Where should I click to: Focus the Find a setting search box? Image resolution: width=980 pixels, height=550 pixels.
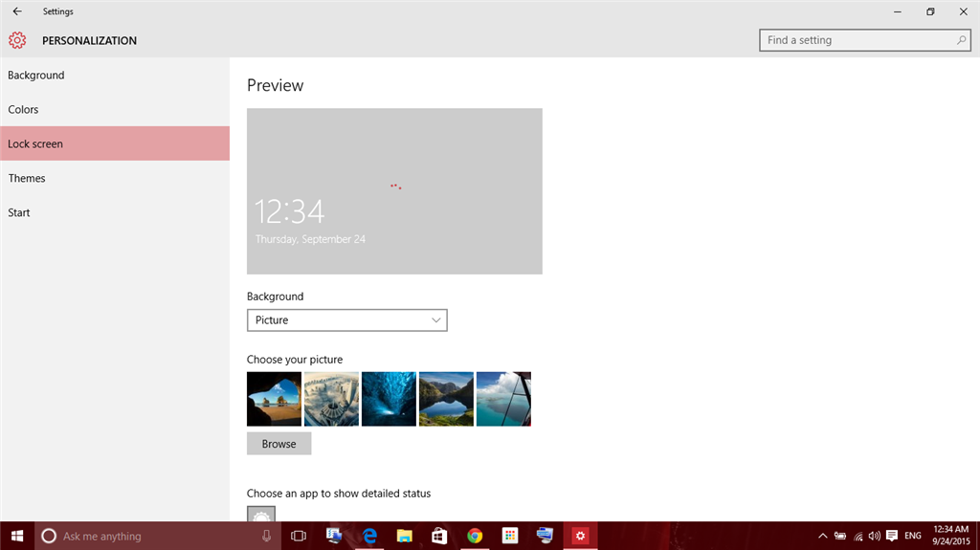click(865, 40)
